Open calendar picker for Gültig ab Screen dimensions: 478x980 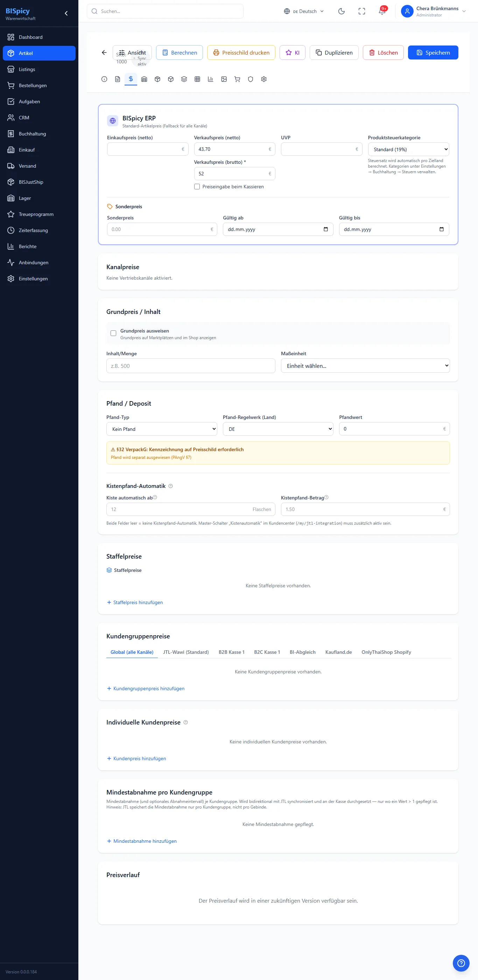tap(325, 229)
